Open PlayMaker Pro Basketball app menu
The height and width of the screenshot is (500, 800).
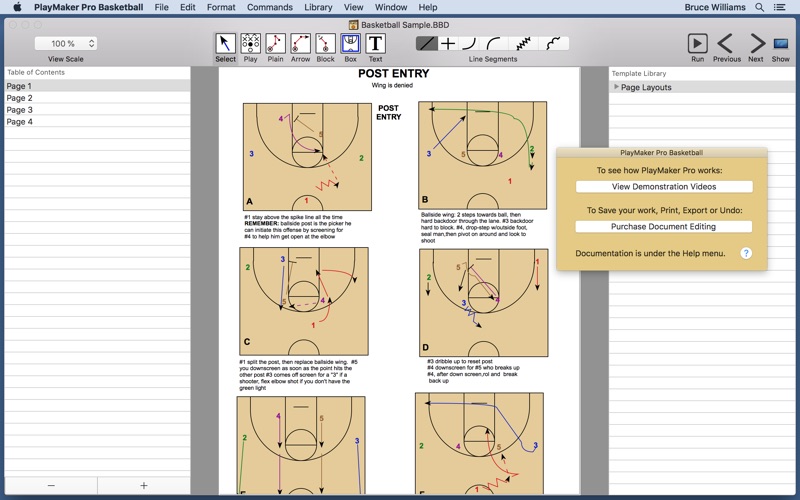[88, 7]
